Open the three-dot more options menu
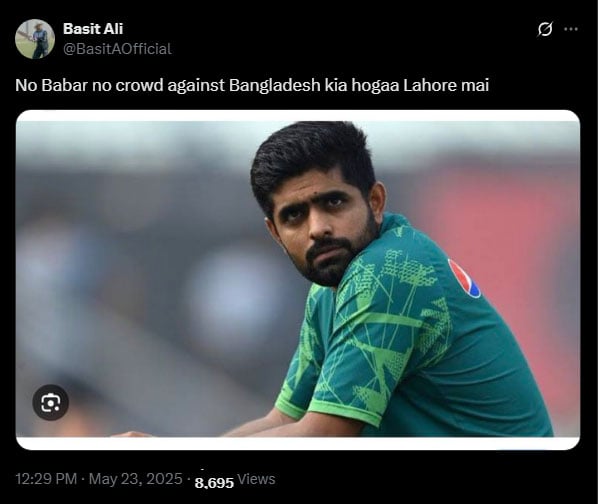The image size is (598, 504). tap(571, 29)
